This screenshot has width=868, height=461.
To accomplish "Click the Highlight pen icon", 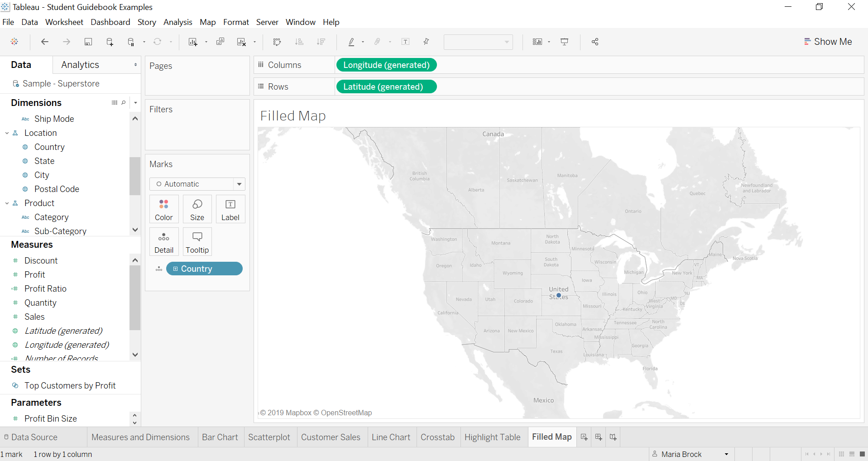I will pos(351,42).
